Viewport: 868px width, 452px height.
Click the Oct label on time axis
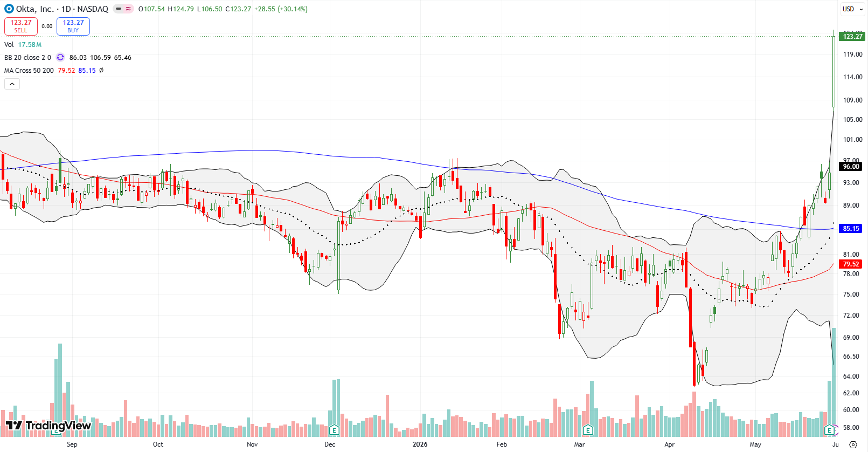[x=158, y=444]
